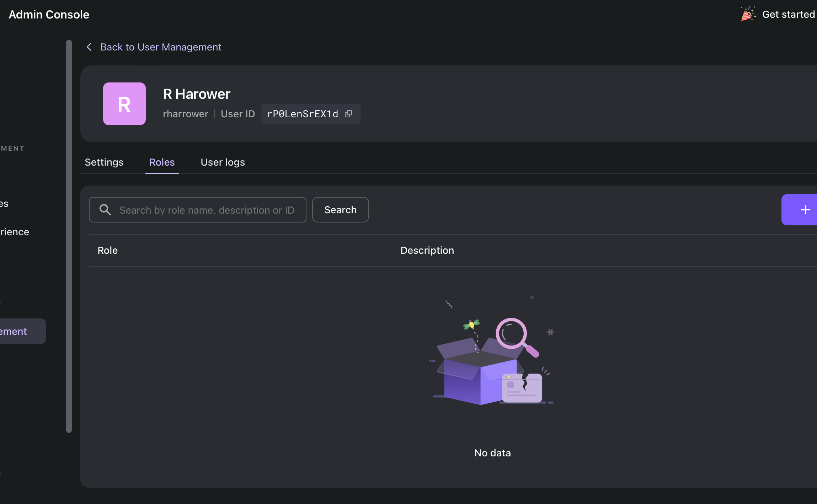This screenshot has height=504, width=817.
Task: Switch to the Settings tab
Action: pos(104,162)
